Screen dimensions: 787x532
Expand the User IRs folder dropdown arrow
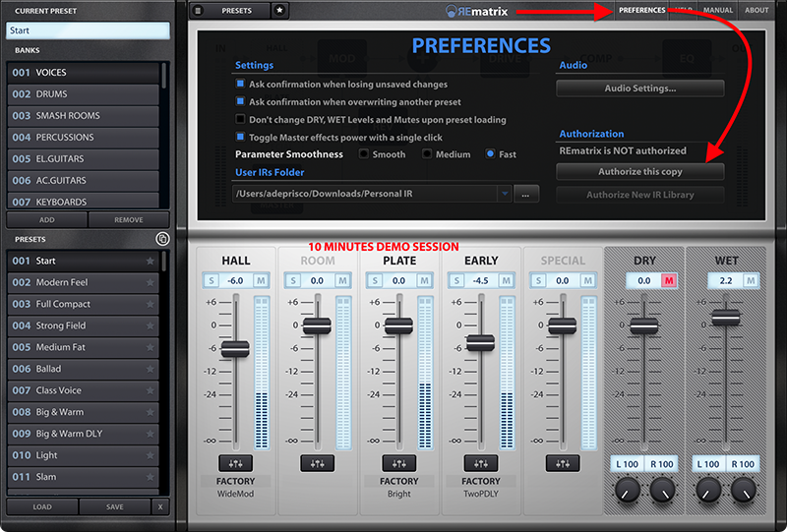pyautogui.click(x=505, y=194)
